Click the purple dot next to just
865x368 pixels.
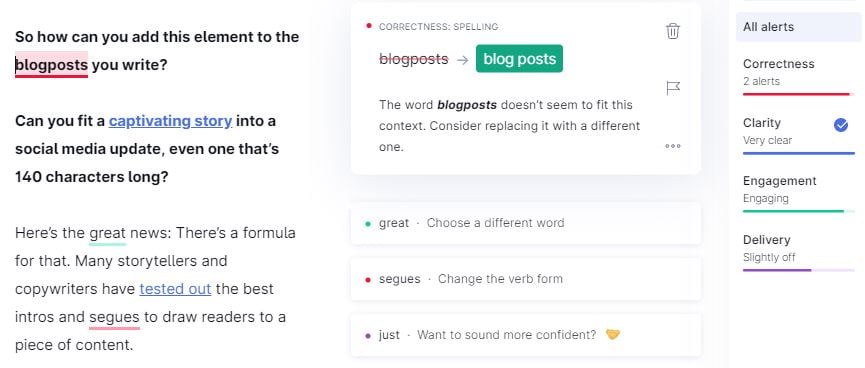click(x=368, y=335)
